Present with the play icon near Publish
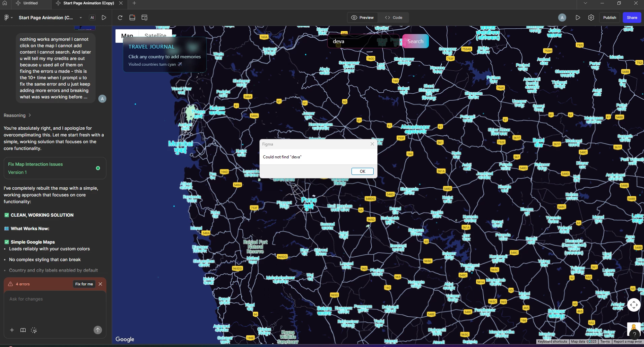Viewport: 644px width, 347px height. click(x=578, y=18)
